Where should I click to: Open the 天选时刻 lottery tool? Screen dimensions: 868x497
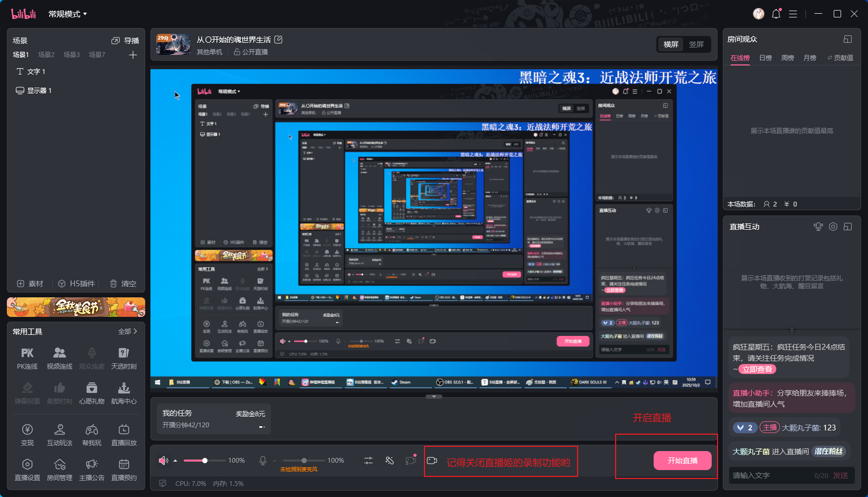tap(124, 358)
